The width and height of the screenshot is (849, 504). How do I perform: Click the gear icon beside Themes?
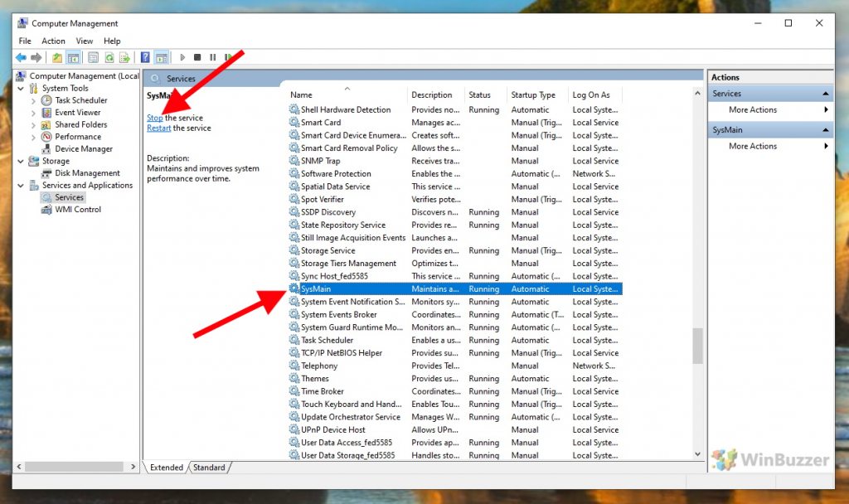pyautogui.click(x=294, y=378)
